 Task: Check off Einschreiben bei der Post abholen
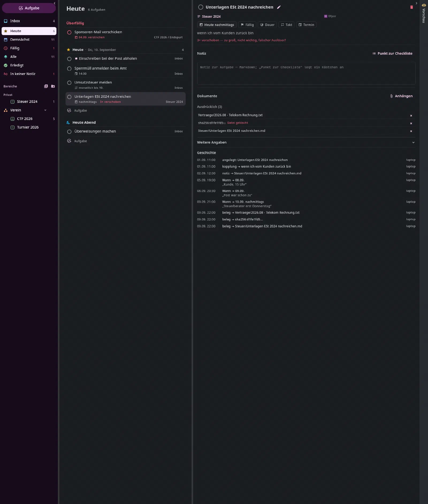[69, 59]
